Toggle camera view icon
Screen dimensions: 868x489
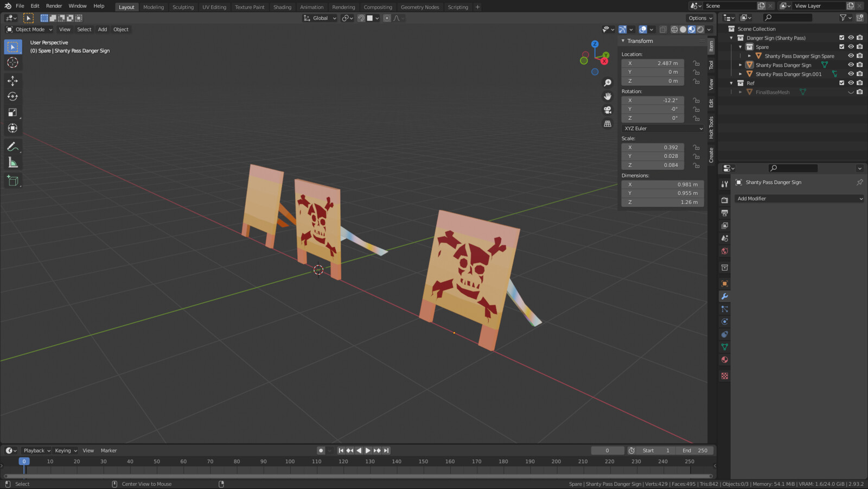[x=608, y=110]
